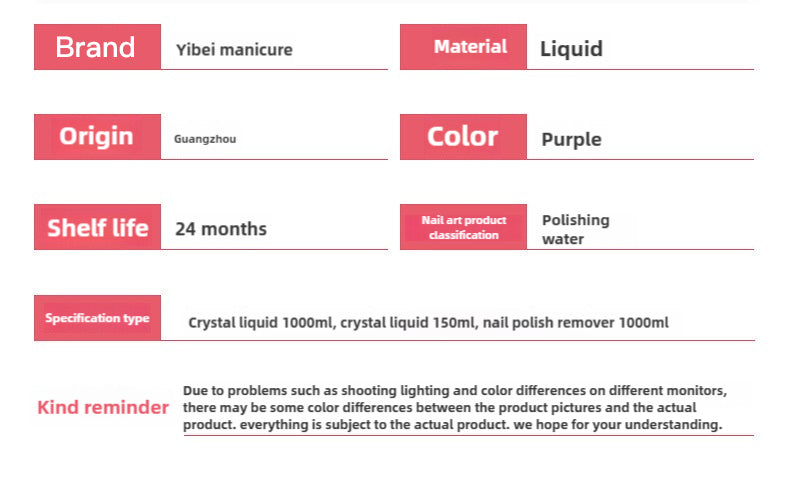
Task: Select the Liquid material value
Action: [x=571, y=48]
